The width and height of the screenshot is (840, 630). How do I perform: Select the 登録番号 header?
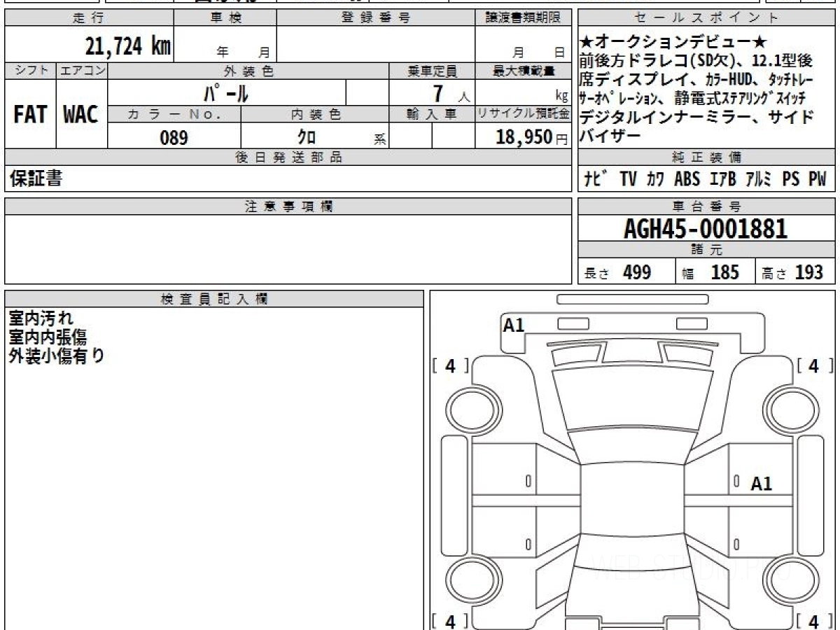pos(376,18)
